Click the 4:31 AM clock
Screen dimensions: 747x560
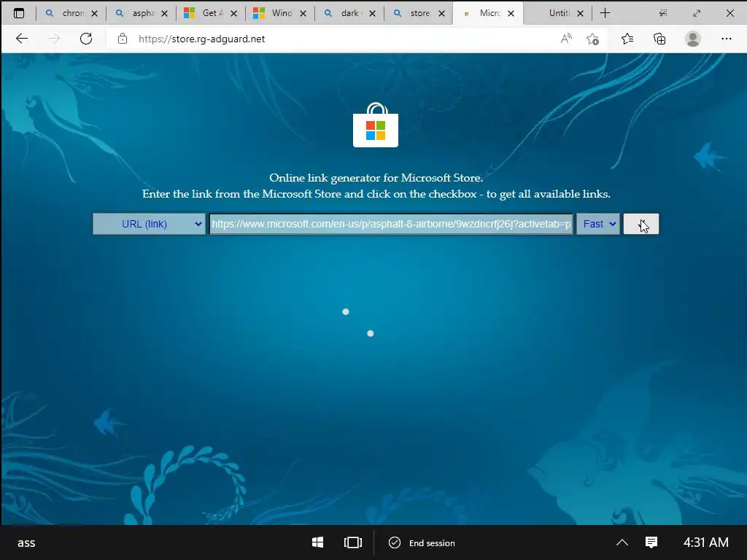[x=705, y=542]
